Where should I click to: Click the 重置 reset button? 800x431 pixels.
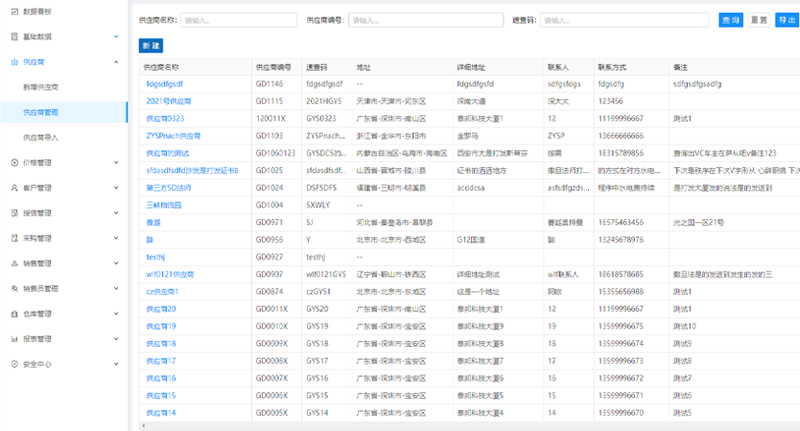[x=759, y=20]
